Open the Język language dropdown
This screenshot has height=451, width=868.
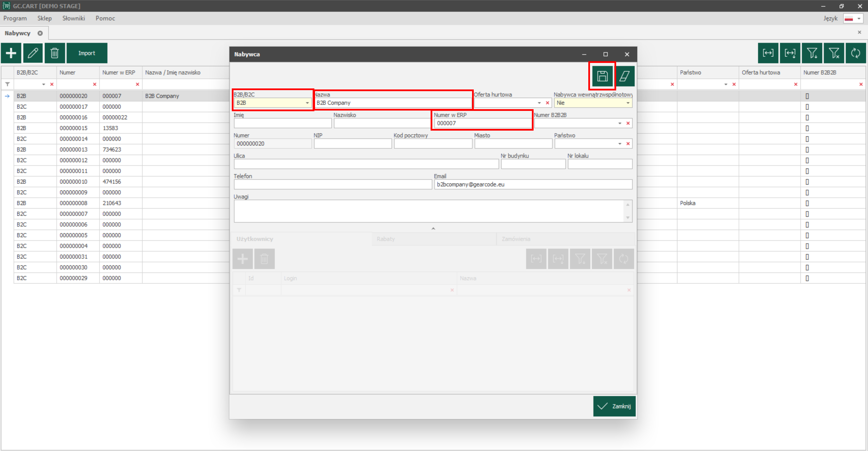tap(859, 19)
